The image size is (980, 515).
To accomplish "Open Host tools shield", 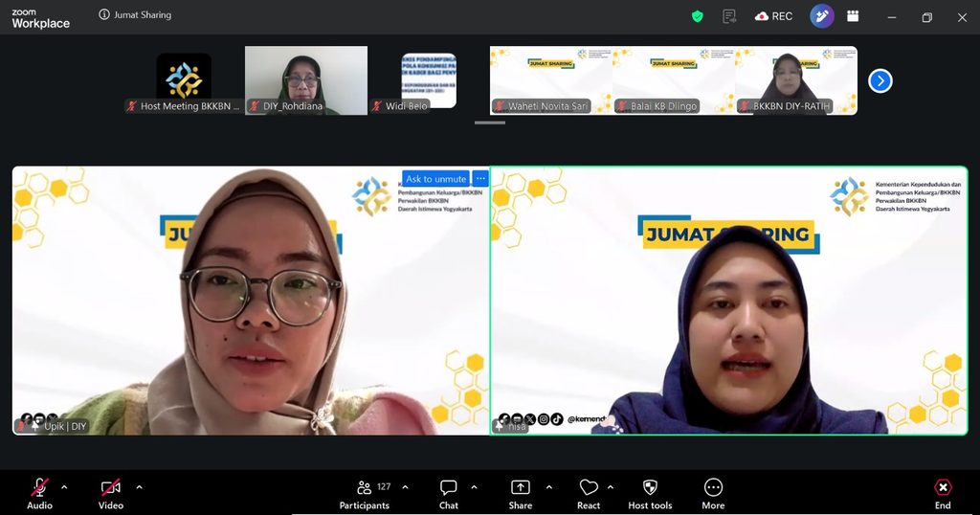I will pyautogui.click(x=650, y=494).
